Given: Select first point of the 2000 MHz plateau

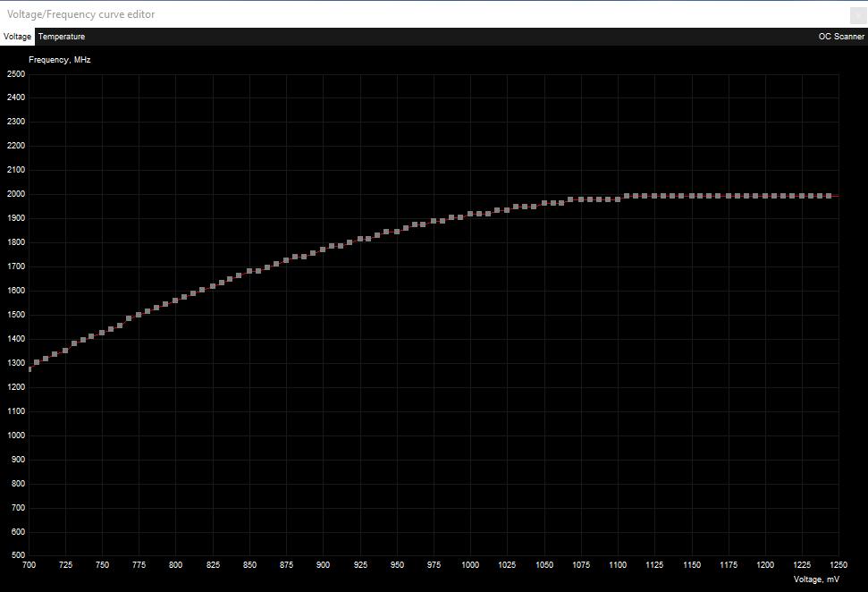Looking at the screenshot, I should [x=627, y=196].
